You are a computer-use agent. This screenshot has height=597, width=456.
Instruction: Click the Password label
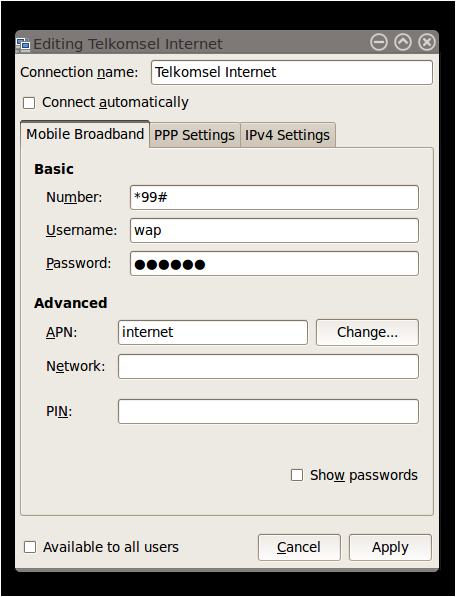pos(78,263)
